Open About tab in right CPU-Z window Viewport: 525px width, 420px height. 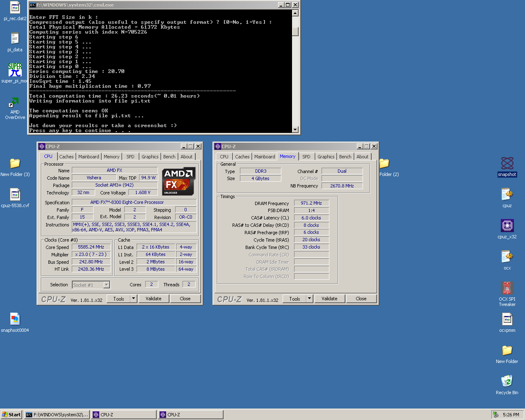click(363, 157)
